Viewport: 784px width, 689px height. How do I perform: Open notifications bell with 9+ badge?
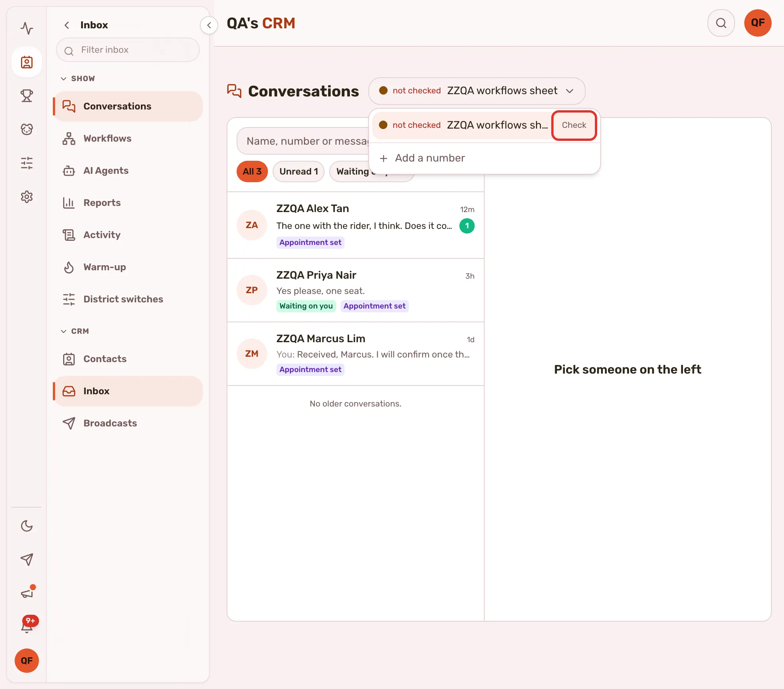(x=26, y=627)
